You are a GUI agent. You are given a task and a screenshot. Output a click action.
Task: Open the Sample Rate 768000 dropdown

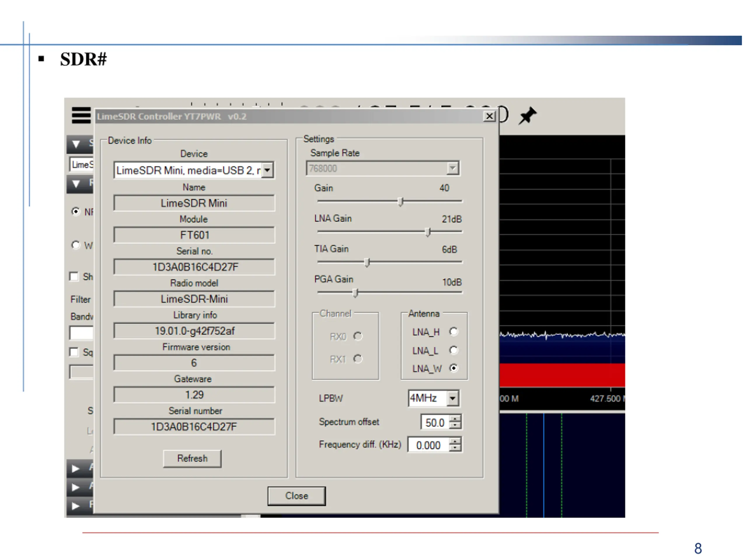tap(452, 168)
